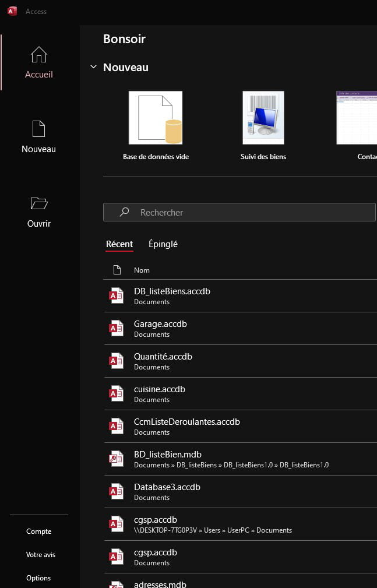This screenshot has width=377, height=588.
Task: Click the Nouveau label in sidebar
Action: 38,149
